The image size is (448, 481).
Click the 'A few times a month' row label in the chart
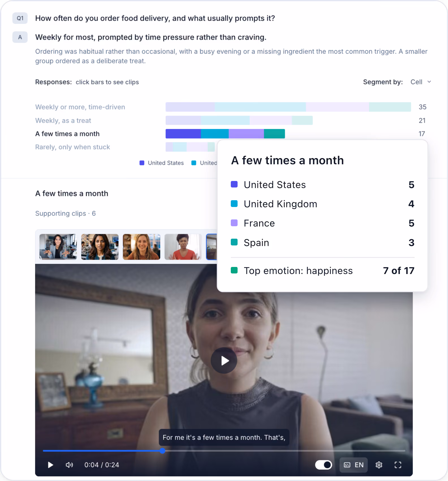67,134
